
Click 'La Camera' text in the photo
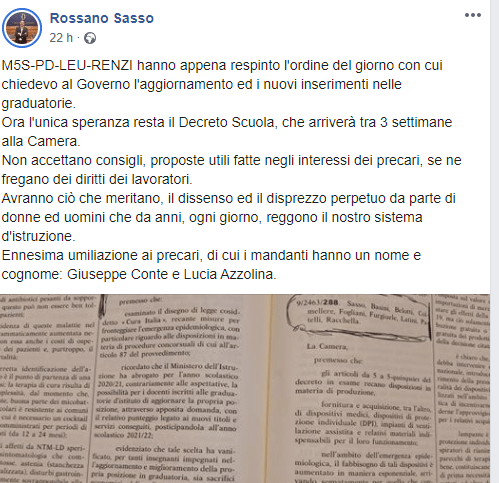point(327,346)
